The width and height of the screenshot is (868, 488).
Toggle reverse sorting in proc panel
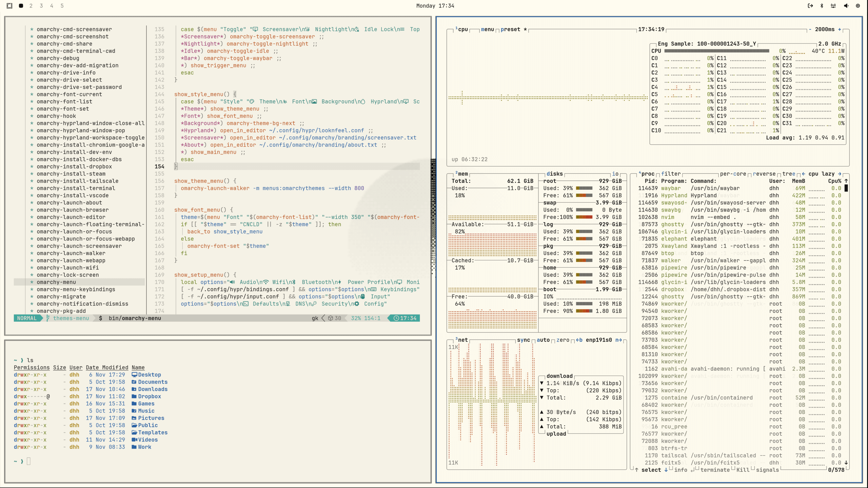(x=764, y=174)
